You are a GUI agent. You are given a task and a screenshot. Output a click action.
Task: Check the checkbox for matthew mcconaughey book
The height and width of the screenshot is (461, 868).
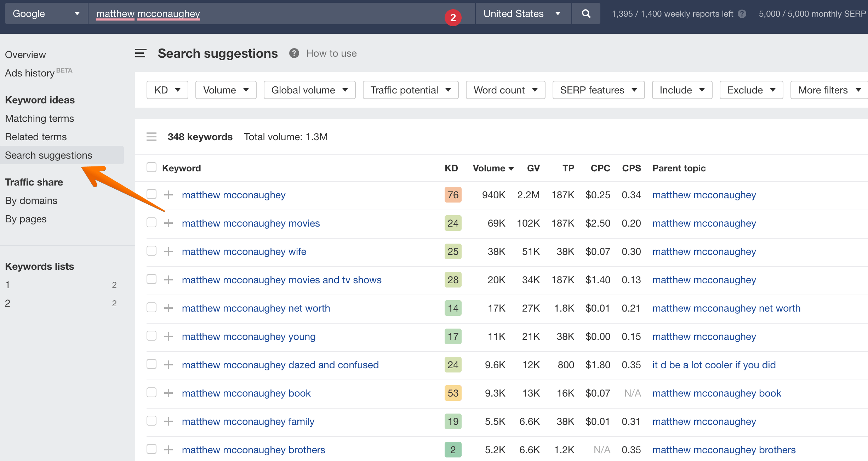click(x=152, y=393)
